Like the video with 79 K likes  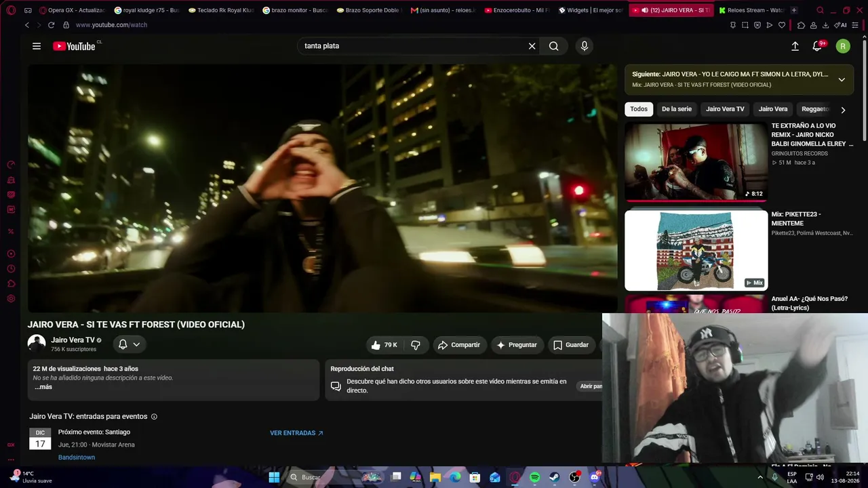point(384,345)
